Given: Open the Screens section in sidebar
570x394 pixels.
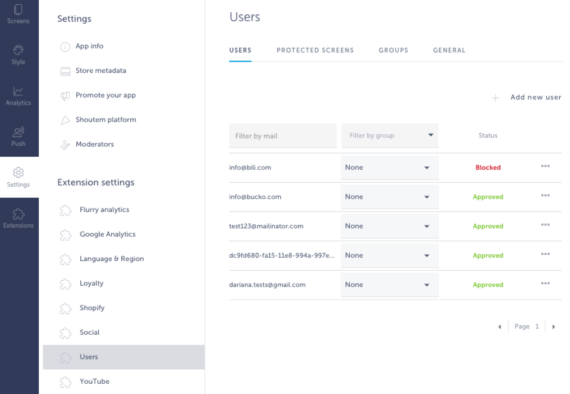Looking at the screenshot, I should [18, 14].
